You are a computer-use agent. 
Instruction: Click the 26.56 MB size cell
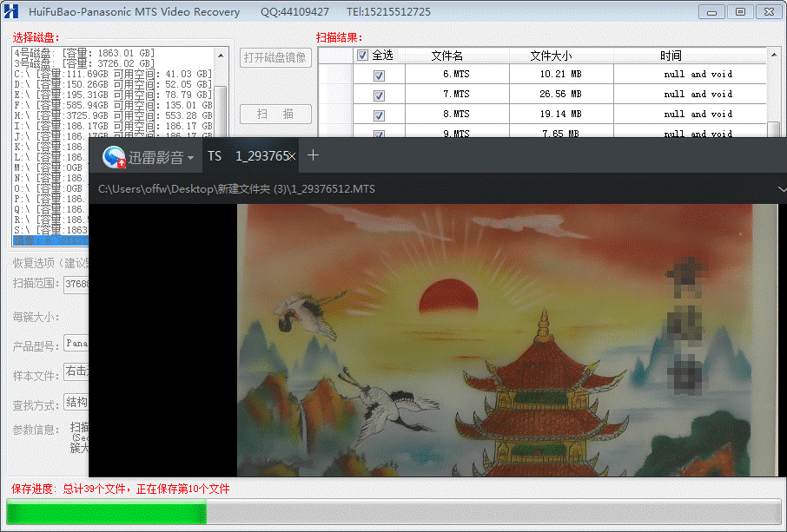point(560,95)
